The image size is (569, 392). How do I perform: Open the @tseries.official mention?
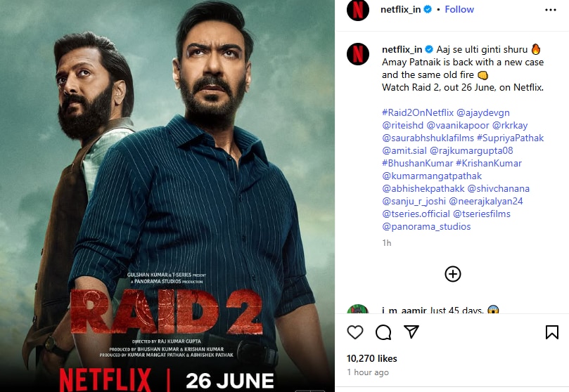tap(416, 214)
